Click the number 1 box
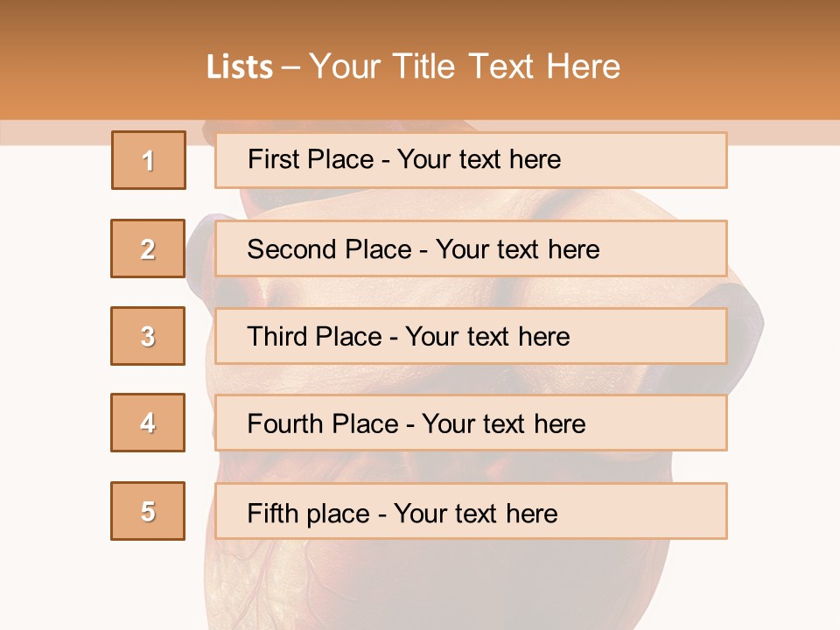 pos(149,160)
